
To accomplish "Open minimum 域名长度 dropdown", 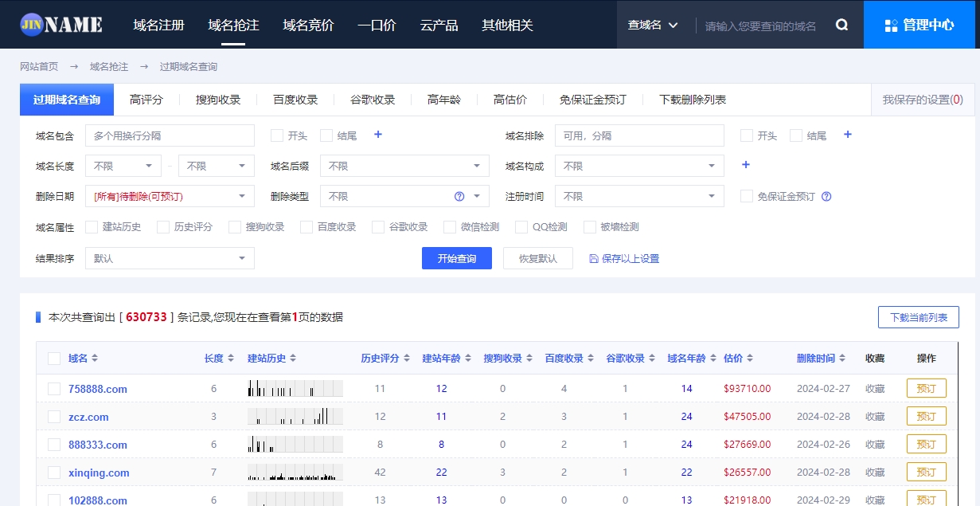I will (x=123, y=166).
